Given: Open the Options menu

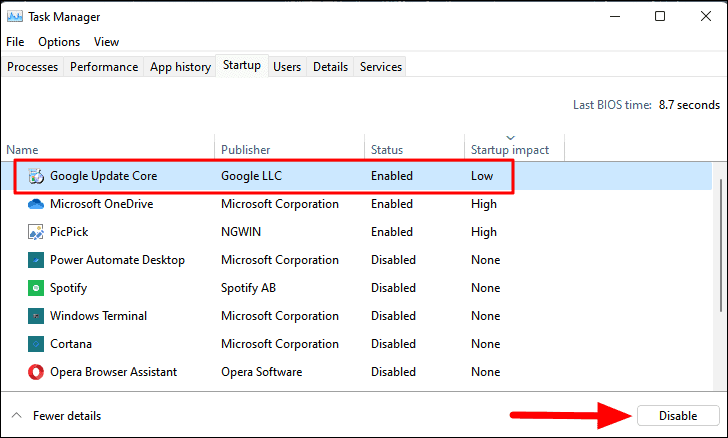Looking at the screenshot, I should pyautogui.click(x=59, y=42).
